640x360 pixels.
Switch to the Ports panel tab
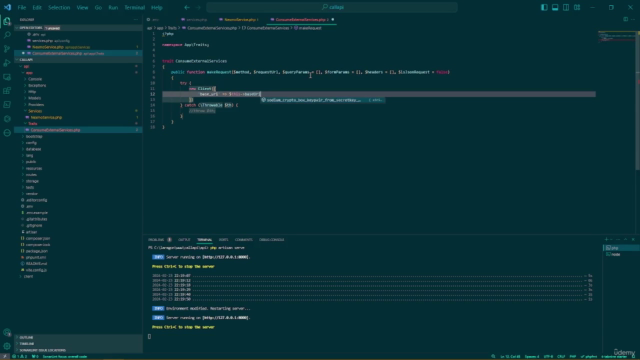(x=223, y=240)
